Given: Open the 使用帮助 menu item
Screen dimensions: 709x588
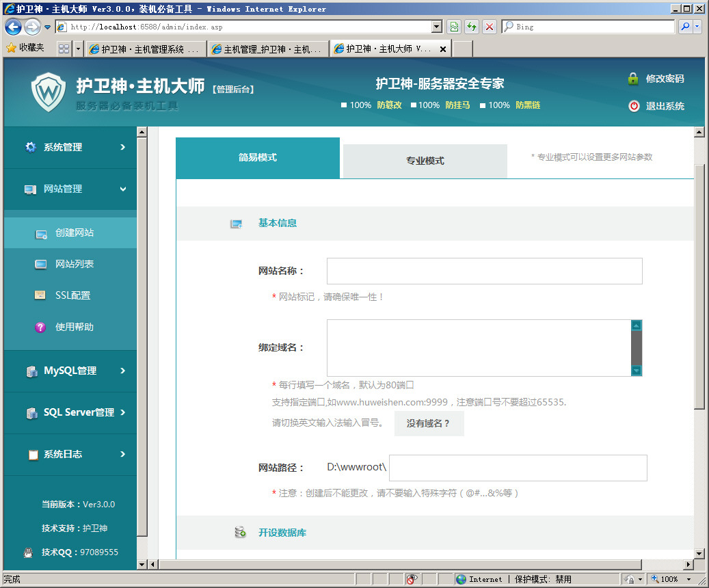Looking at the screenshot, I should pyautogui.click(x=70, y=327).
